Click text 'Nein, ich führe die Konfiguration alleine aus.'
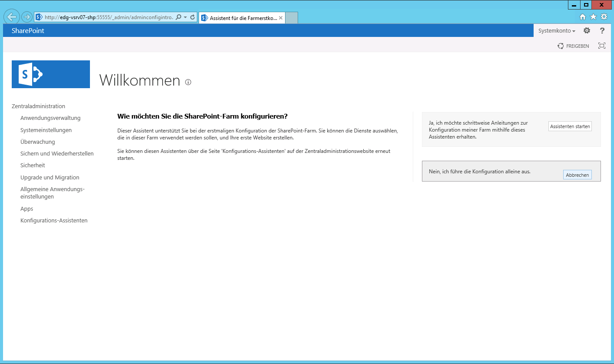Screen dimensions: 614x364 click(x=480, y=172)
